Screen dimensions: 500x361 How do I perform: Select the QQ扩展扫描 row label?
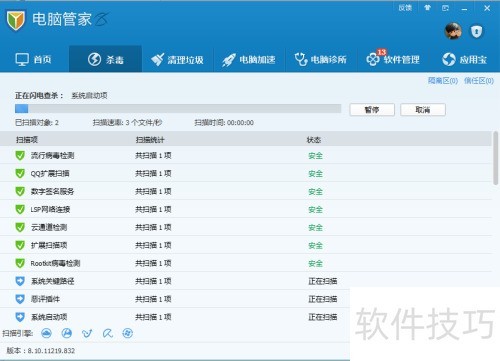[x=50, y=174]
